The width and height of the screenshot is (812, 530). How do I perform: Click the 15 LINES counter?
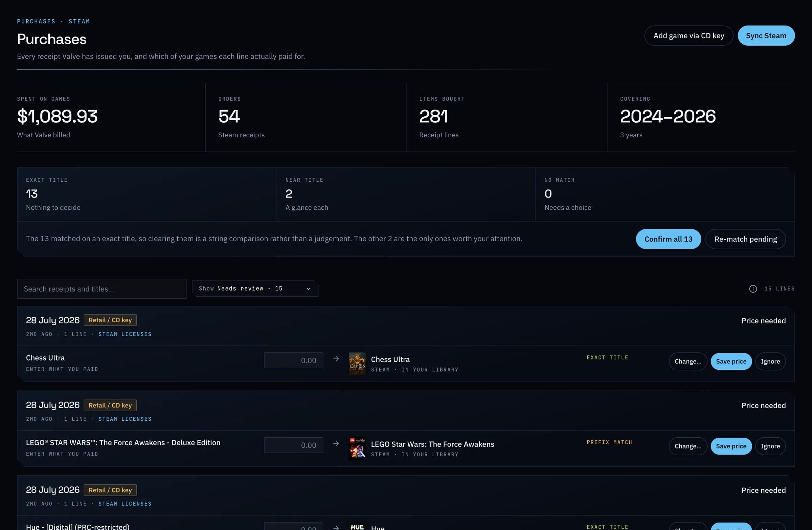(x=779, y=289)
